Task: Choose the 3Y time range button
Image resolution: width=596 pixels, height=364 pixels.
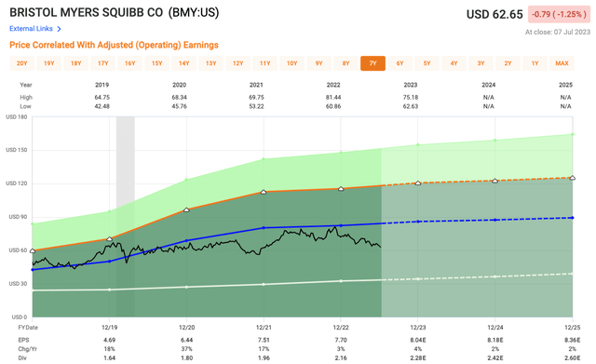Action: click(x=481, y=63)
